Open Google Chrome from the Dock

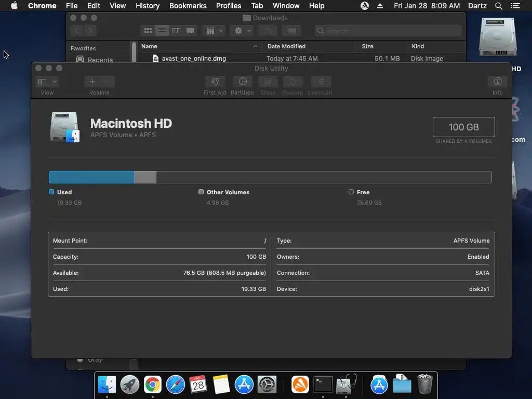point(153,384)
